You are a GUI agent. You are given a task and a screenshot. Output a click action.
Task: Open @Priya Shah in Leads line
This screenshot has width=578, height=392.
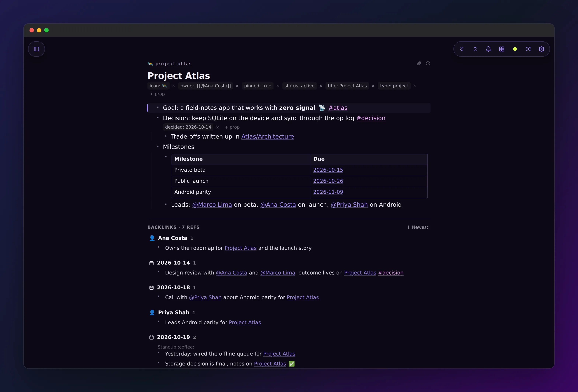point(349,205)
